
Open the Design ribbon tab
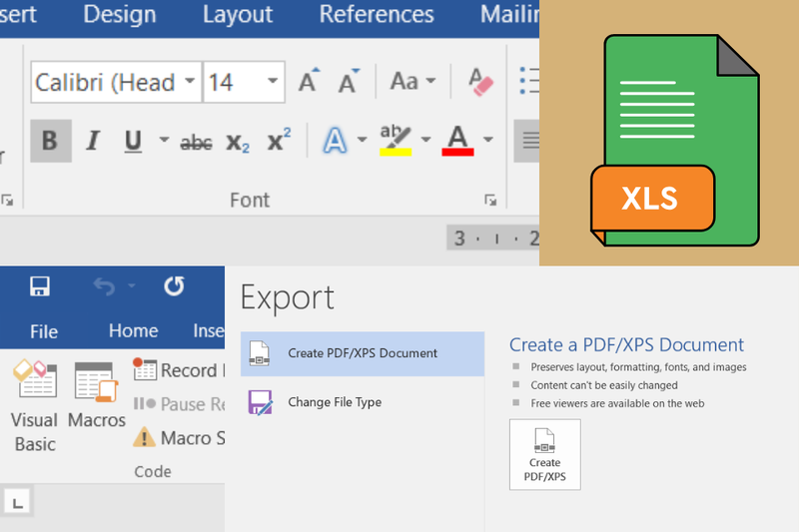(x=120, y=14)
